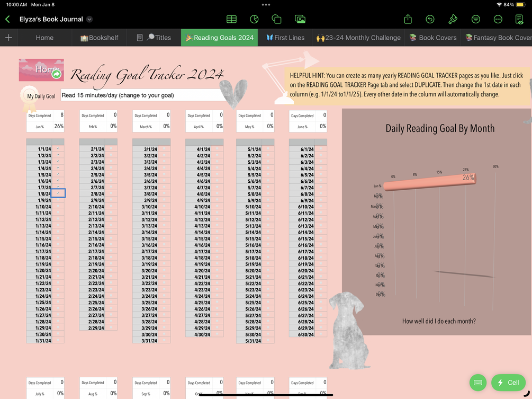Select the 5/31/24 date cell
The width and height of the screenshot is (532, 399).
tap(249, 341)
